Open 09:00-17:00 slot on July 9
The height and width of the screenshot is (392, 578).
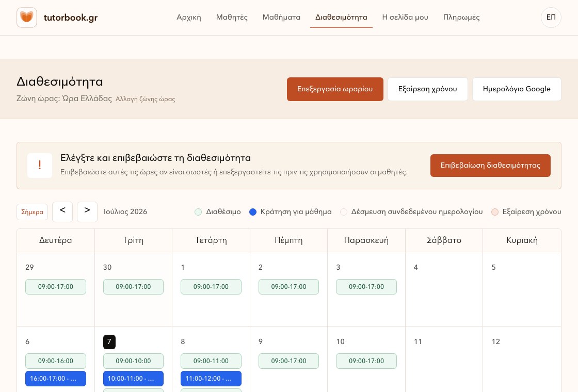pos(288,361)
